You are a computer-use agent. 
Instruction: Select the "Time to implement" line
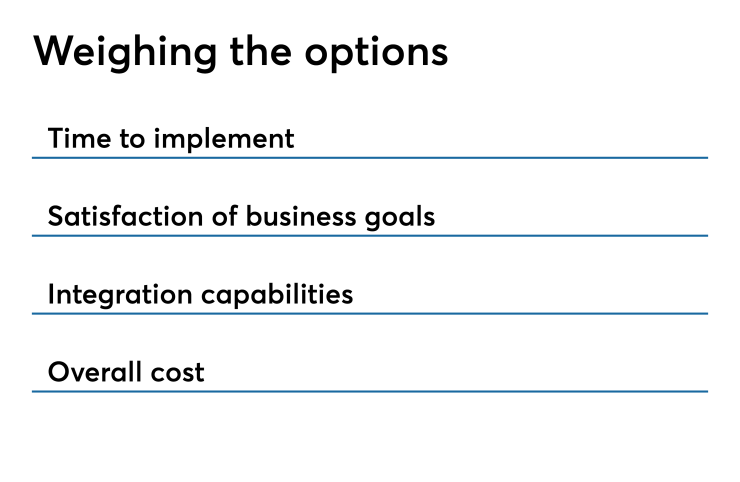[171, 138]
